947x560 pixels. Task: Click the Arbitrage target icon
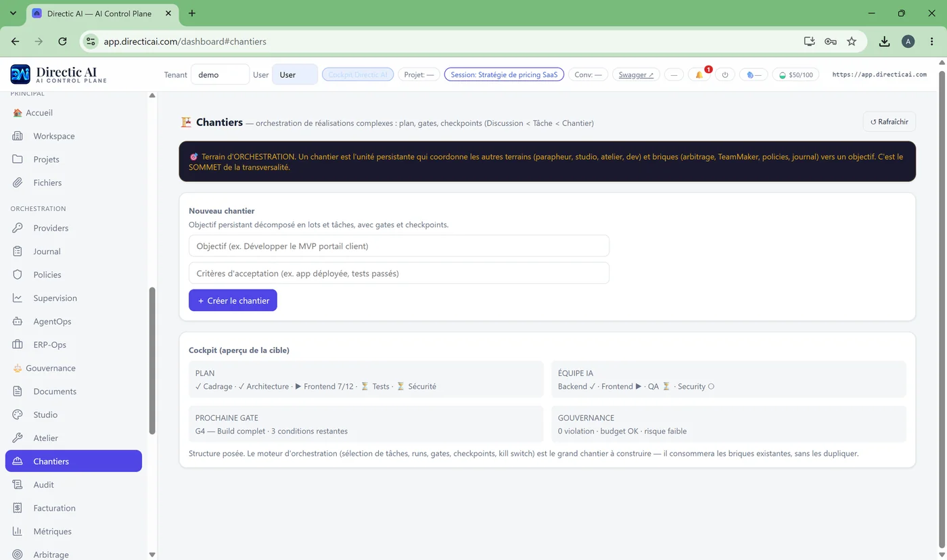tap(18, 555)
